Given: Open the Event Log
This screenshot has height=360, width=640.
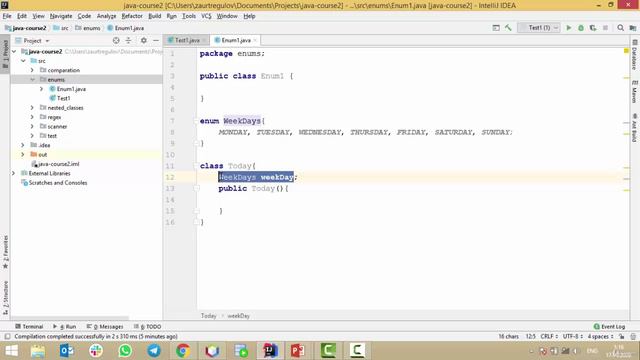Looking at the screenshot, I should (x=609, y=327).
